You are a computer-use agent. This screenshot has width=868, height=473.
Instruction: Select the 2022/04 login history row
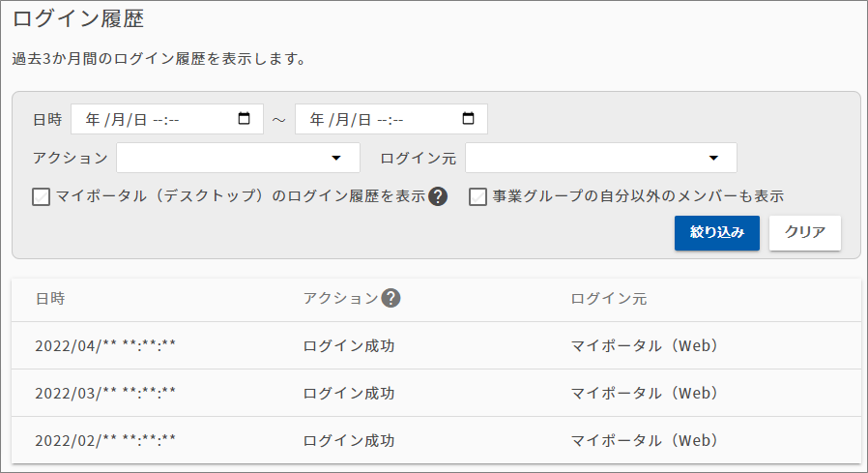pyautogui.click(x=435, y=345)
